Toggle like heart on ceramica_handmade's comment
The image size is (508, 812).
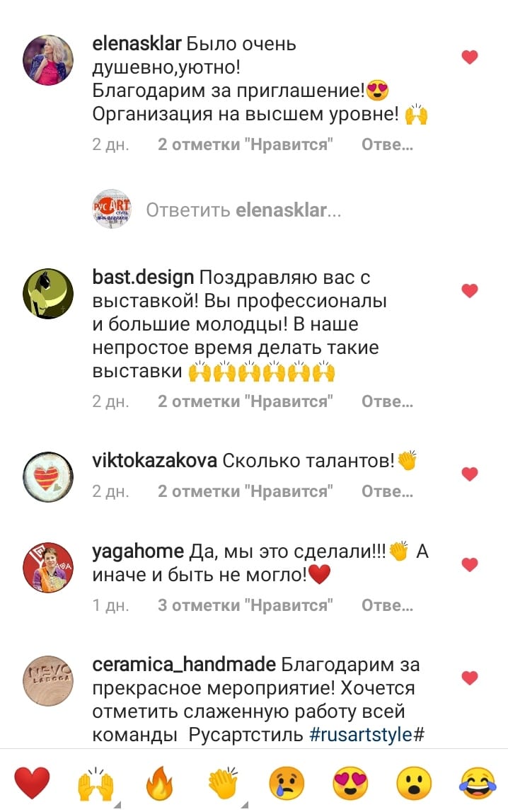(x=470, y=678)
